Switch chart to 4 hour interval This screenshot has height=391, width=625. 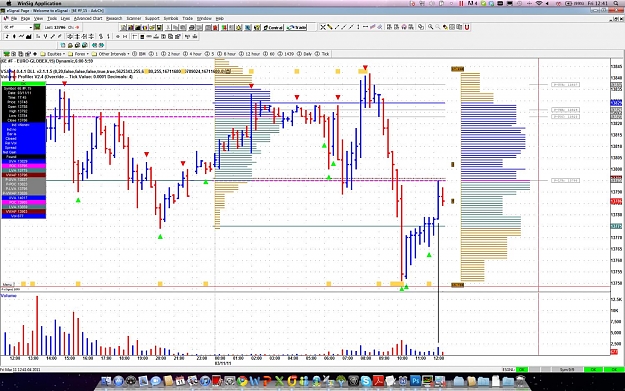tap(193, 54)
